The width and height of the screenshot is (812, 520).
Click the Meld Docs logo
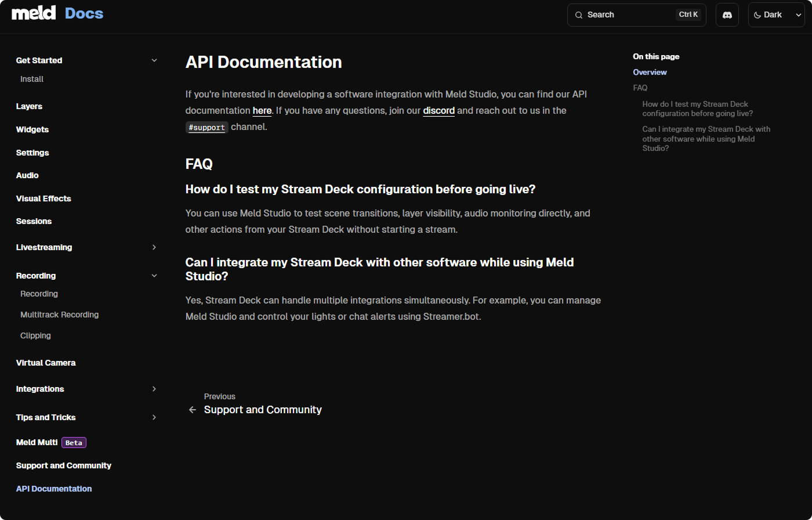tap(57, 13)
